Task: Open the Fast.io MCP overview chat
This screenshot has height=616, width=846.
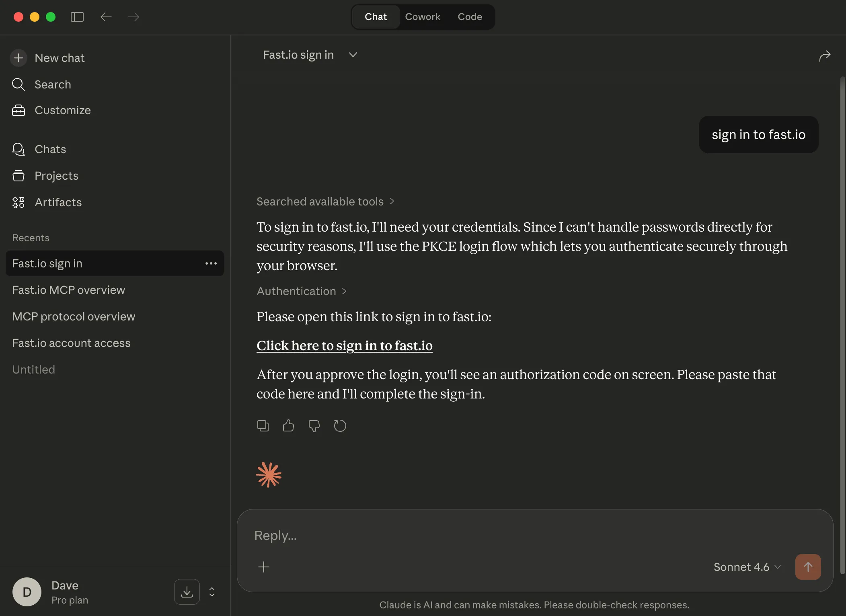Action: [68, 290]
